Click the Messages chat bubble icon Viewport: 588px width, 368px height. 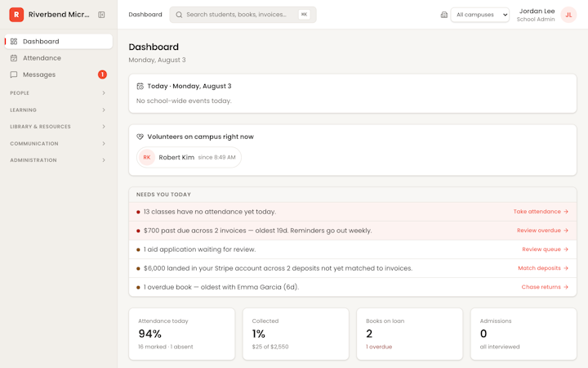(x=14, y=74)
